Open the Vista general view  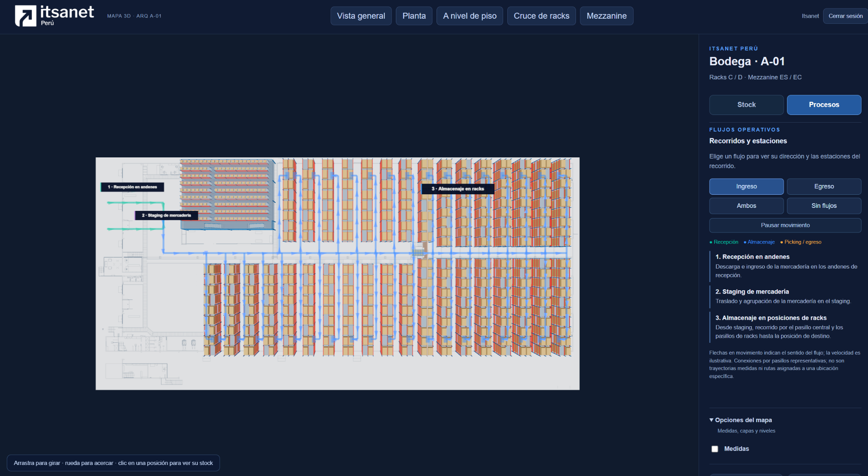(x=361, y=16)
